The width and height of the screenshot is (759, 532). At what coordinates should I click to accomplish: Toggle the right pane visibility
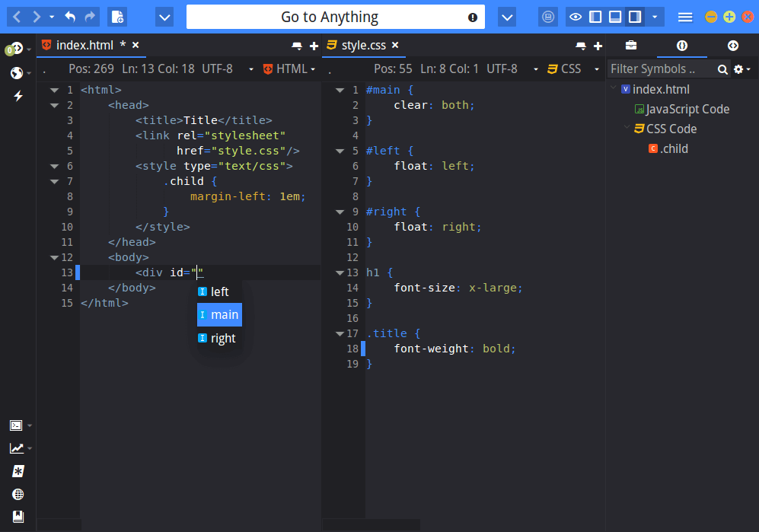click(x=635, y=17)
